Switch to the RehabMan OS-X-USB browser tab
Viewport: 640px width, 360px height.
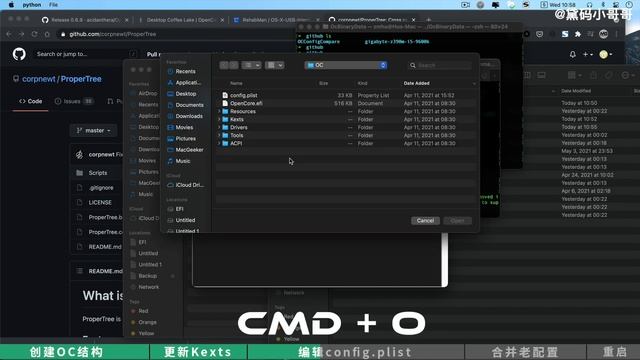[x=276, y=20]
